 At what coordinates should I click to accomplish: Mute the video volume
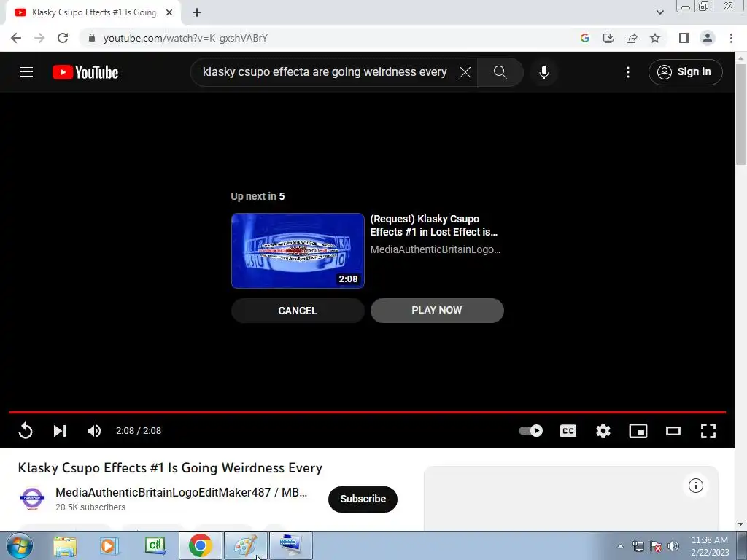point(94,430)
